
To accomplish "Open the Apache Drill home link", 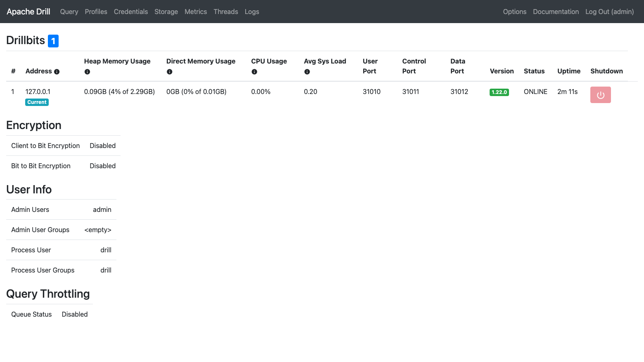I will 28,12.
